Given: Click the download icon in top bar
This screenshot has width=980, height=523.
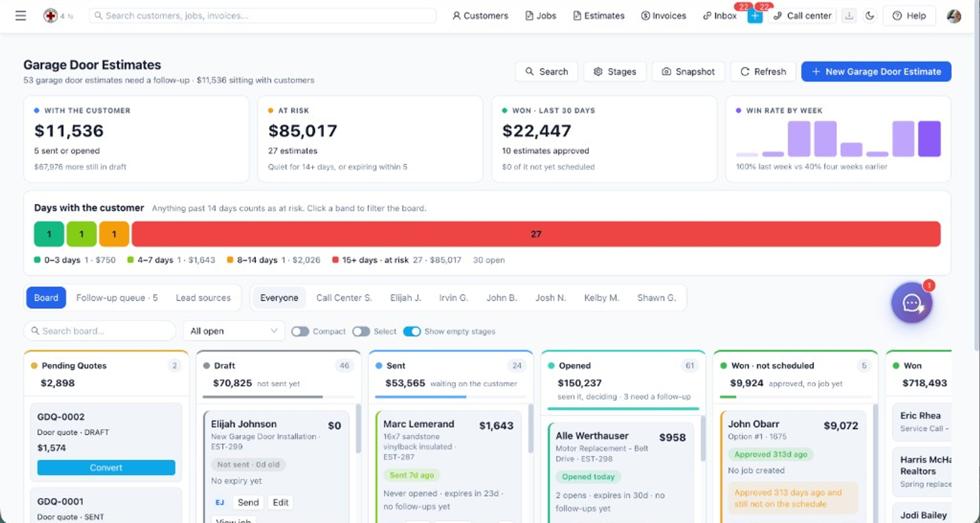Looking at the screenshot, I should click(849, 16).
